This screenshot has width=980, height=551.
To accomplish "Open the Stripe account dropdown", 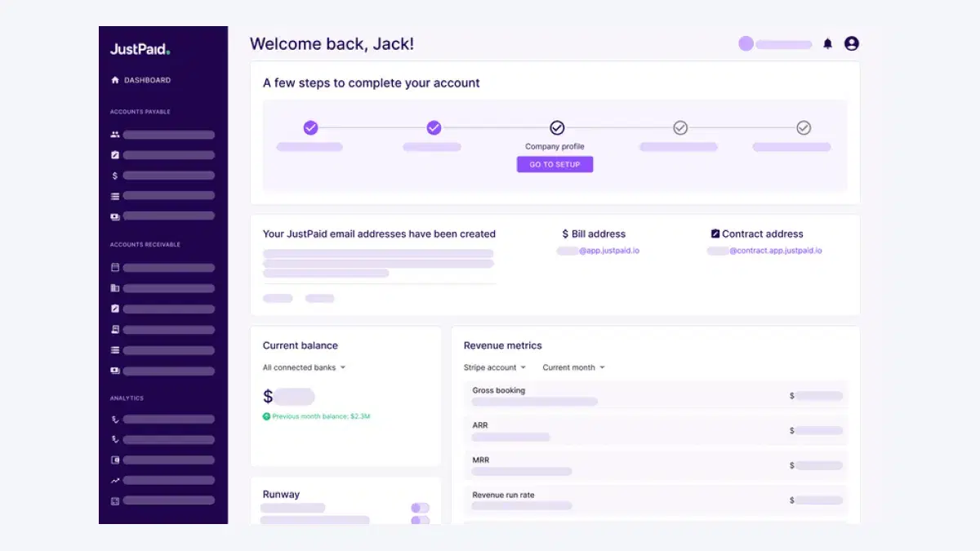I will pyautogui.click(x=495, y=367).
